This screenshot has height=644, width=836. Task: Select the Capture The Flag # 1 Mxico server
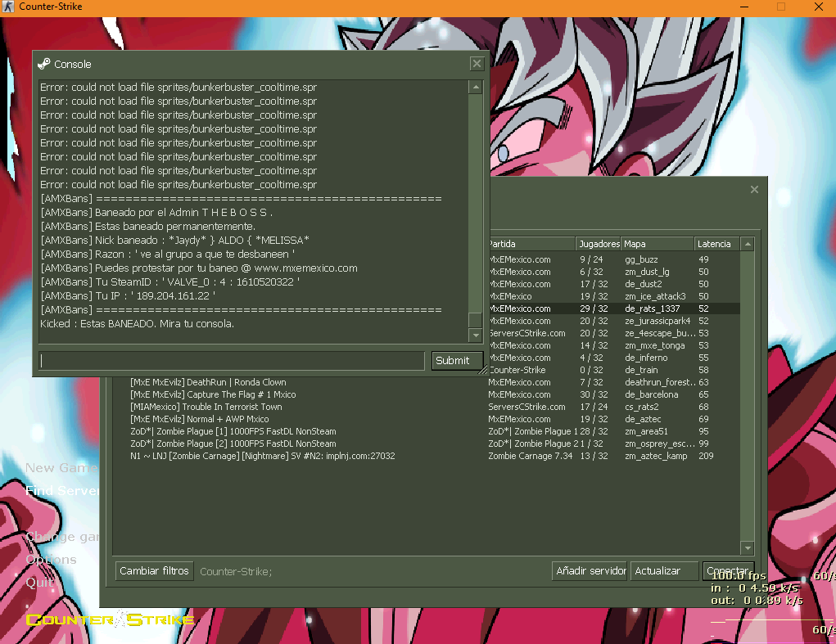point(427,394)
